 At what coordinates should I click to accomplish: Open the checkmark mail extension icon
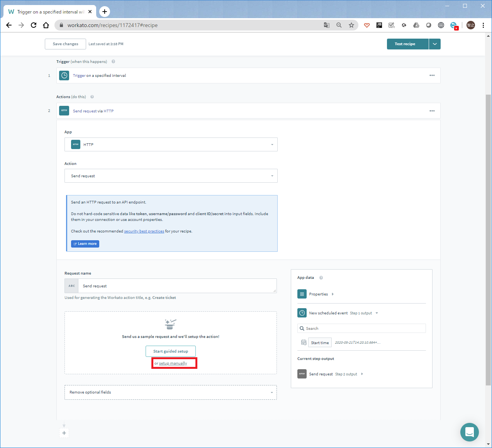[392, 25]
